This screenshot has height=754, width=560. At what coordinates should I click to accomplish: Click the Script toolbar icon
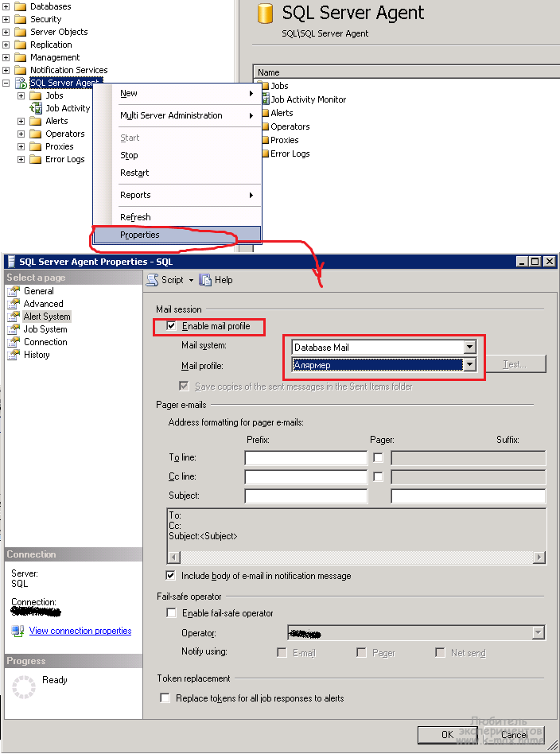click(x=153, y=280)
